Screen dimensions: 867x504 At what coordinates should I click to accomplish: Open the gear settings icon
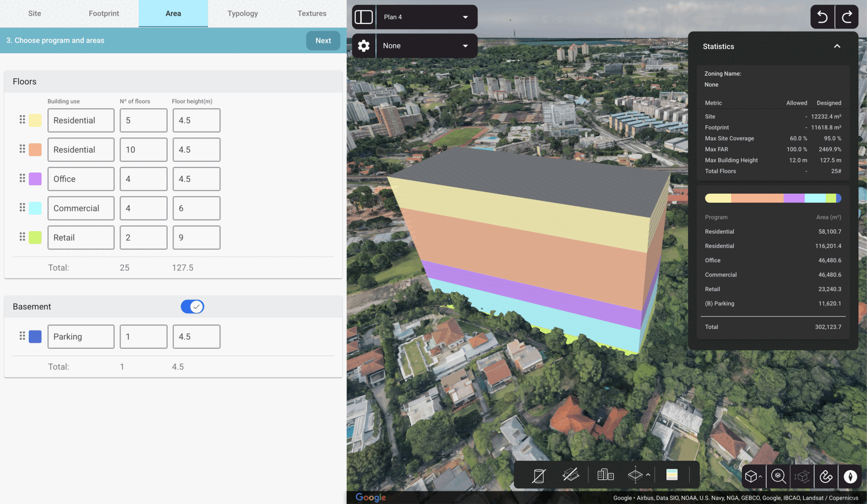pos(364,46)
